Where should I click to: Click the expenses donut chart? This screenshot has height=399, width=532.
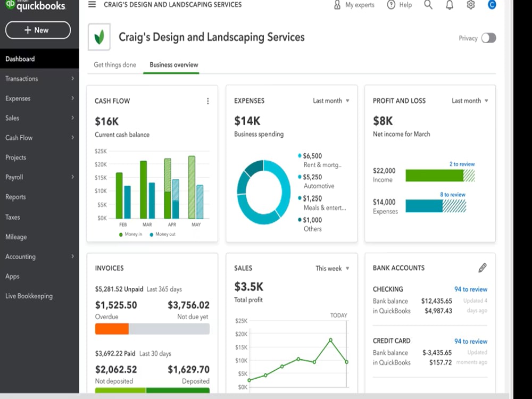(x=264, y=192)
